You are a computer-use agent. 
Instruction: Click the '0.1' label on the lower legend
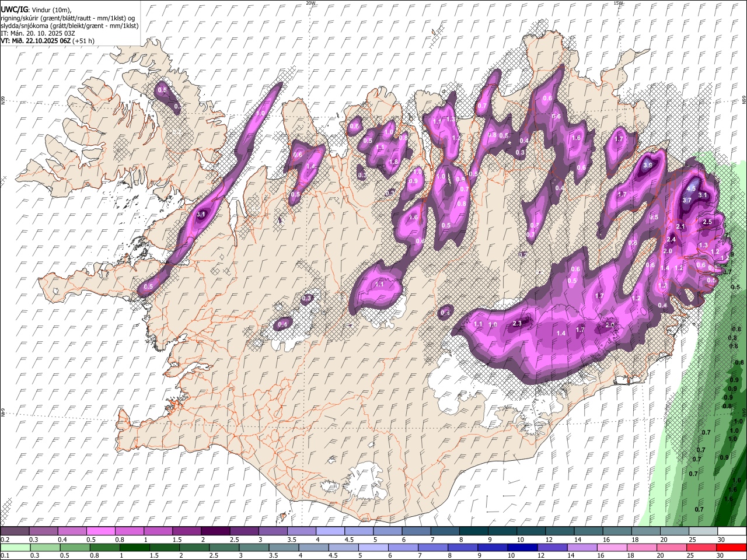(5, 555)
